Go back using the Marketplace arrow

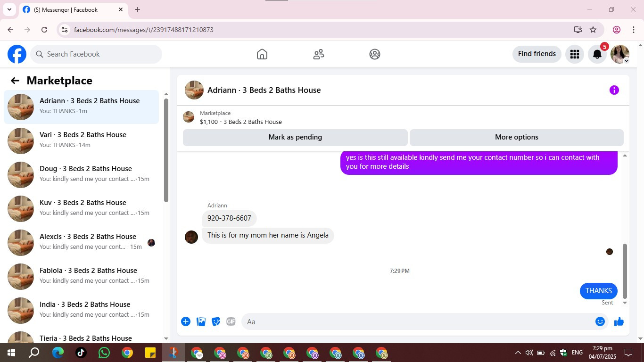point(15,81)
